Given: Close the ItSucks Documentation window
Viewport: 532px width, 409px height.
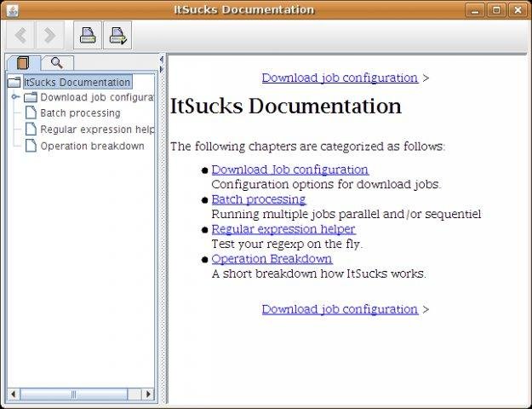Looking at the screenshot, I should 518,10.
